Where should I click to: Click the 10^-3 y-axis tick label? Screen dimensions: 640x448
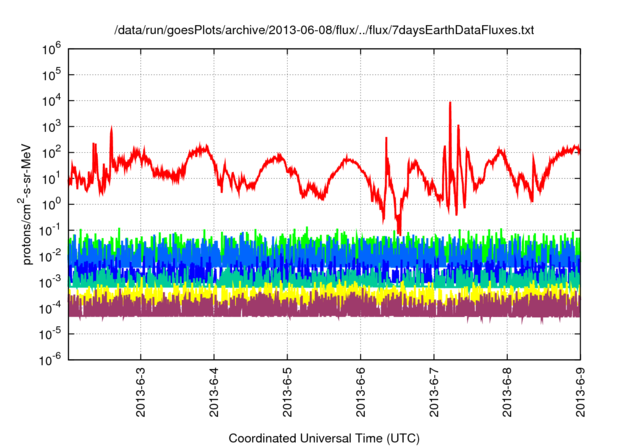(x=51, y=282)
